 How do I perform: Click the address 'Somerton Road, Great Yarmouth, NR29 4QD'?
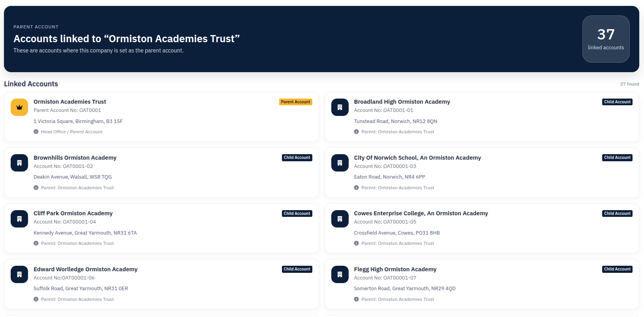(405, 289)
